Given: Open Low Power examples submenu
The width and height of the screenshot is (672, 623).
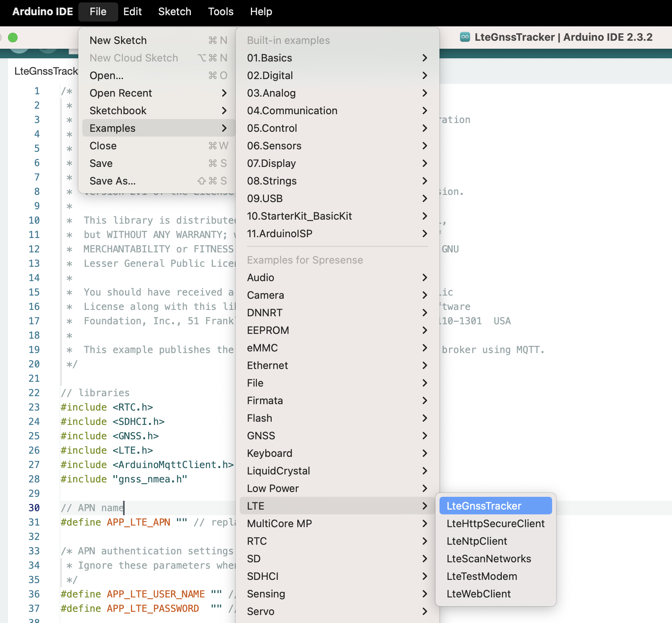Looking at the screenshot, I should (338, 488).
